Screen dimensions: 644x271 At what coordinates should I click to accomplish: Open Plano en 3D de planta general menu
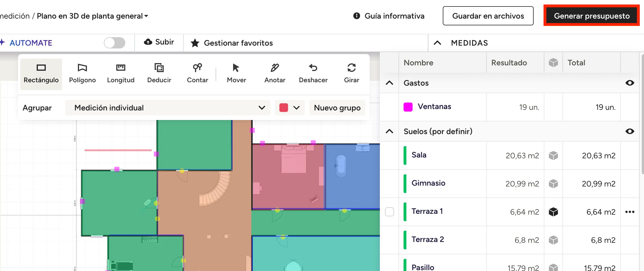pos(93,16)
